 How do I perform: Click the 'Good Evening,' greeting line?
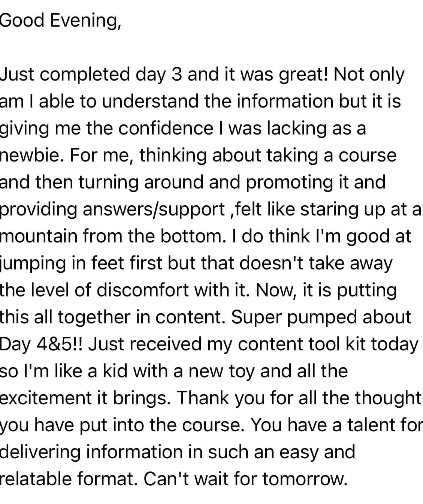pyautogui.click(x=60, y=21)
